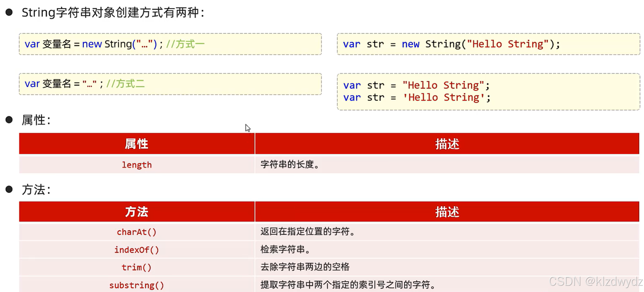Select the 属性 table header cell
The width and height of the screenshot is (644, 292).
136,144
